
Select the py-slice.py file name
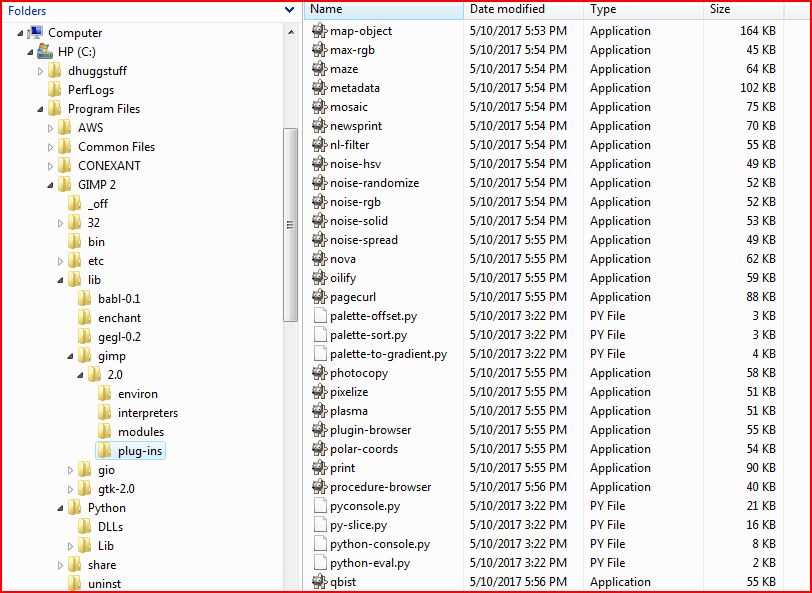[x=358, y=525]
